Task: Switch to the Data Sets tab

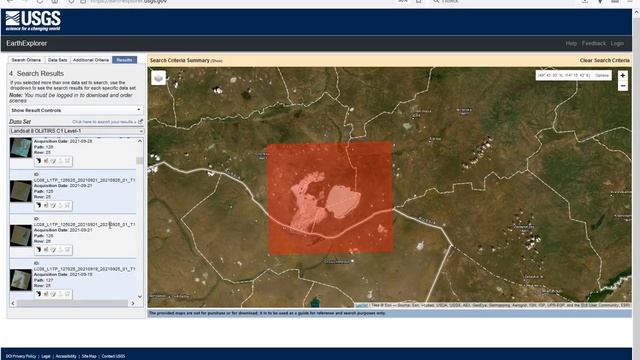Action: pyautogui.click(x=58, y=60)
